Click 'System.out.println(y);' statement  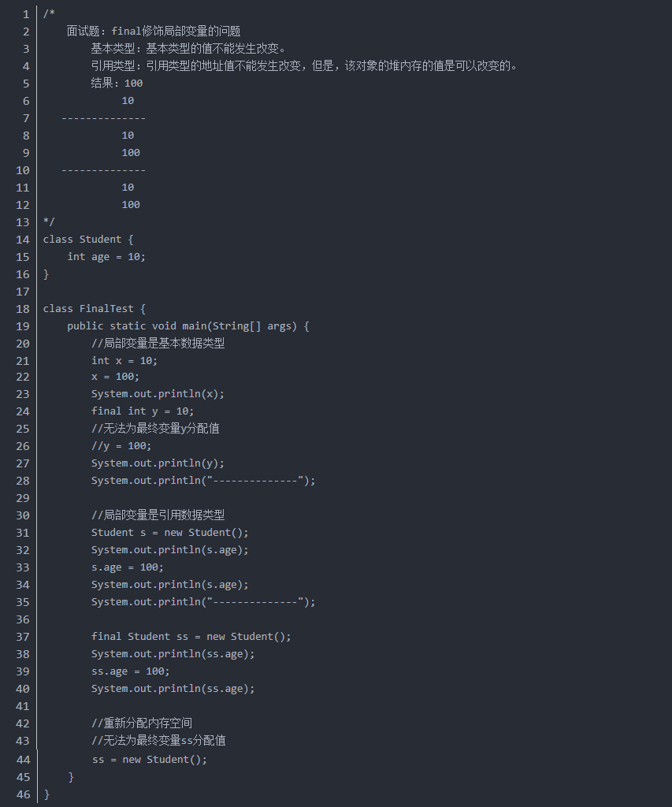(x=158, y=463)
